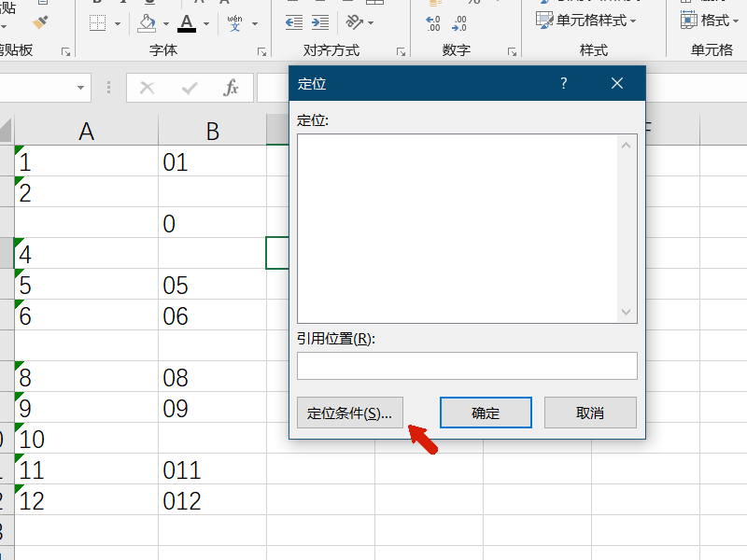Click the Phonetic Guide icon

[233, 23]
